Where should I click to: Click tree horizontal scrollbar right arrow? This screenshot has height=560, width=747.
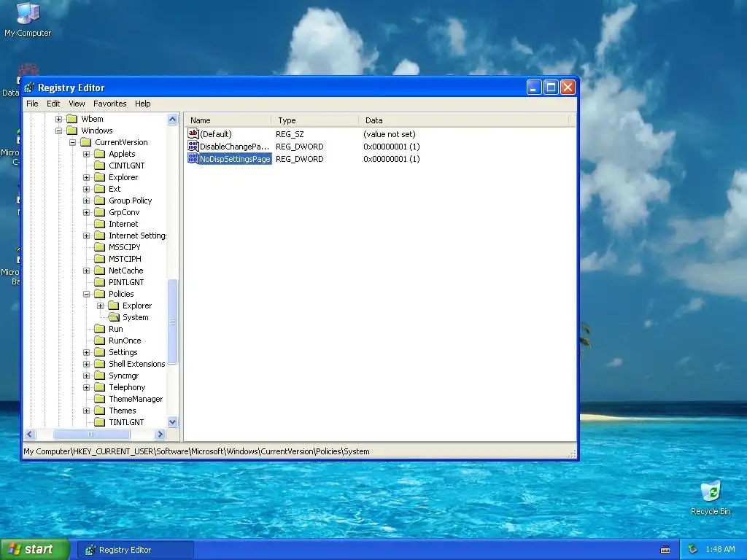click(160, 435)
